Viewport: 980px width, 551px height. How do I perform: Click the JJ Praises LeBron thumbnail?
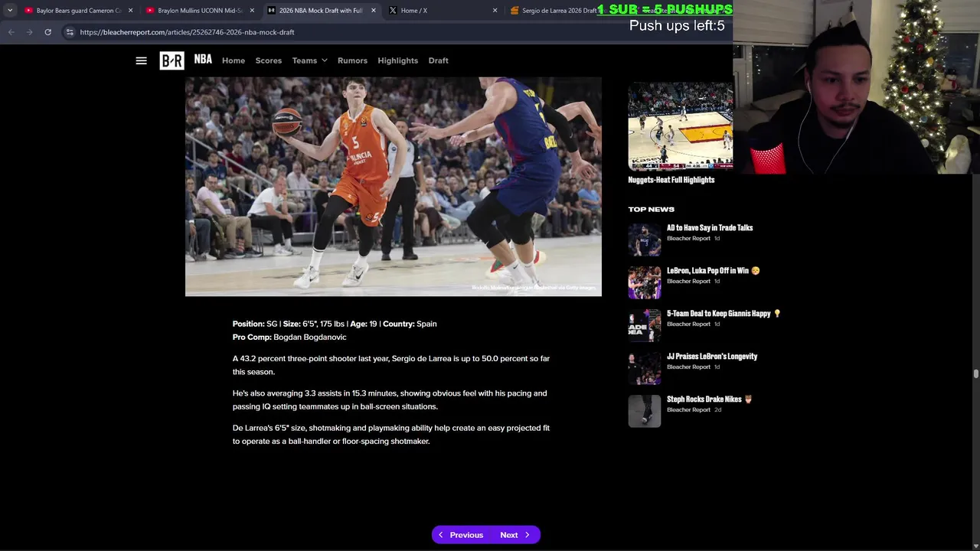pyautogui.click(x=645, y=368)
